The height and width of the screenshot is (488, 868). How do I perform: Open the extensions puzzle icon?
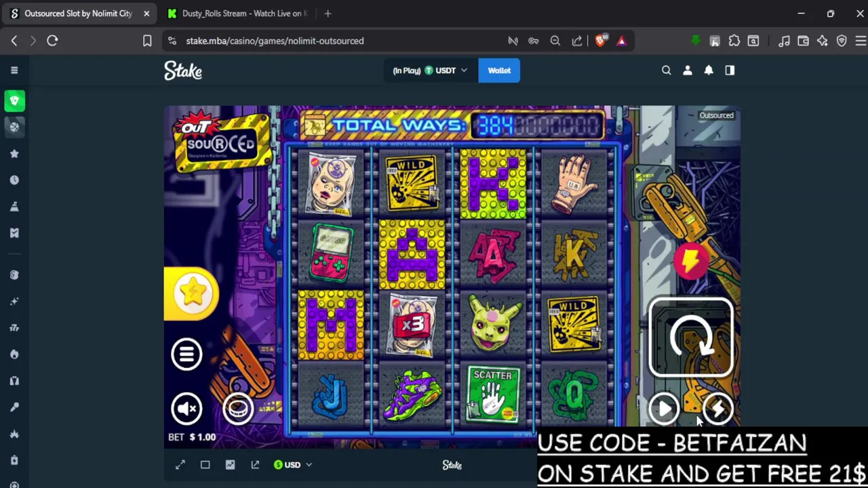[734, 41]
